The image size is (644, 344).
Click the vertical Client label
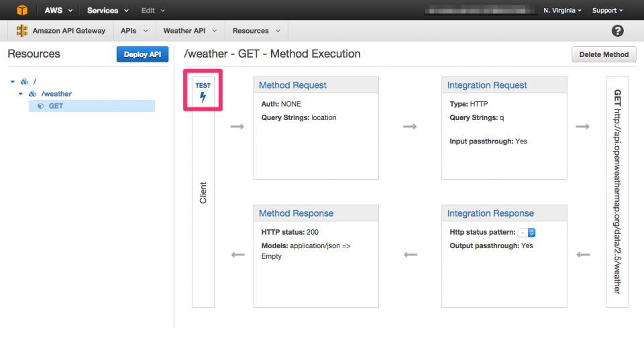click(203, 192)
